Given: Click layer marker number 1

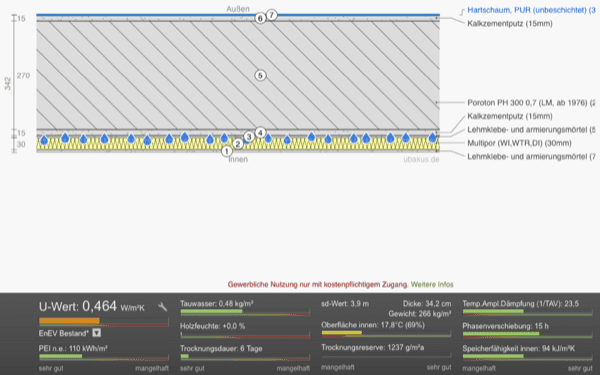Looking at the screenshot, I should (227, 151).
